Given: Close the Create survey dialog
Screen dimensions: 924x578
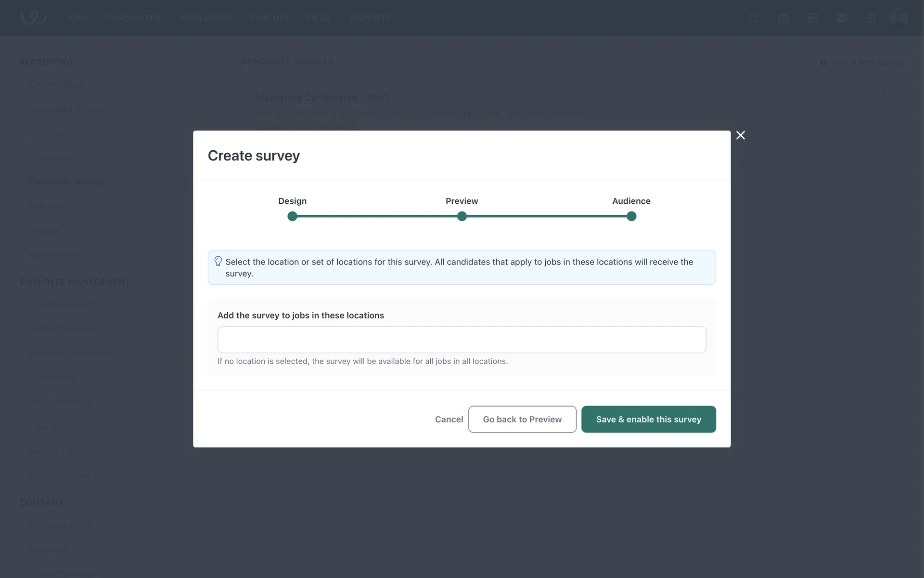Looking at the screenshot, I should pyautogui.click(x=741, y=135).
